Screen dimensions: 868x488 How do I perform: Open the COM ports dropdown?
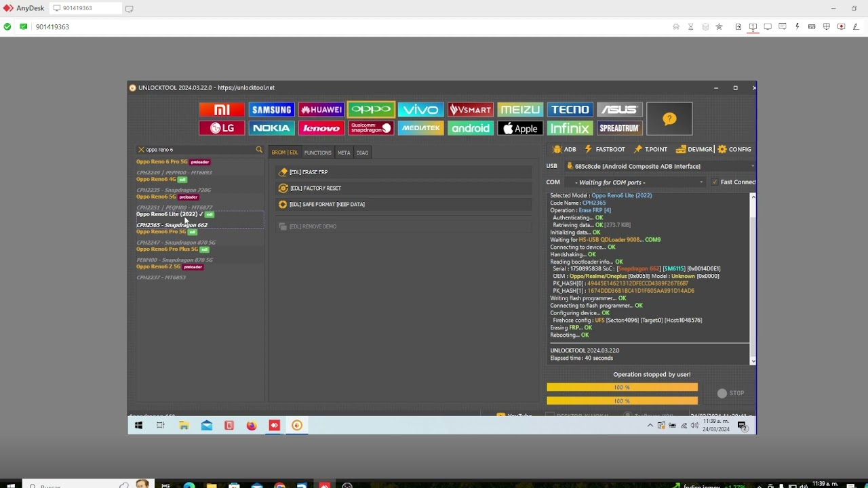(x=701, y=182)
